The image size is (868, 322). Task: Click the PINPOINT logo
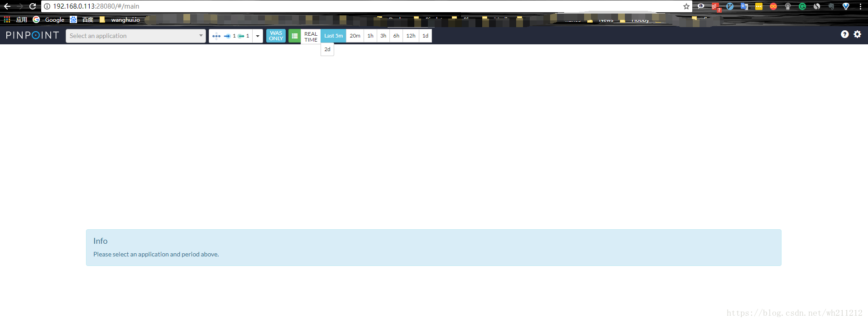[x=32, y=35]
